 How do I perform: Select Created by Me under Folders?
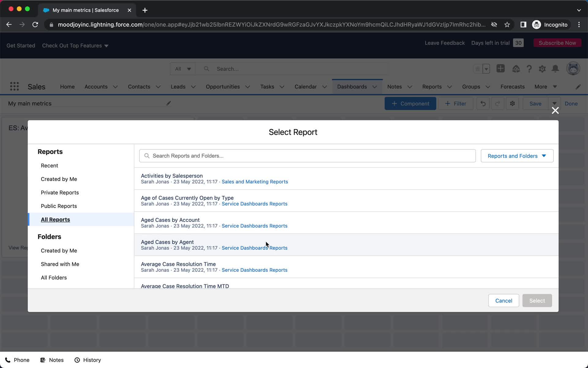coord(59,251)
